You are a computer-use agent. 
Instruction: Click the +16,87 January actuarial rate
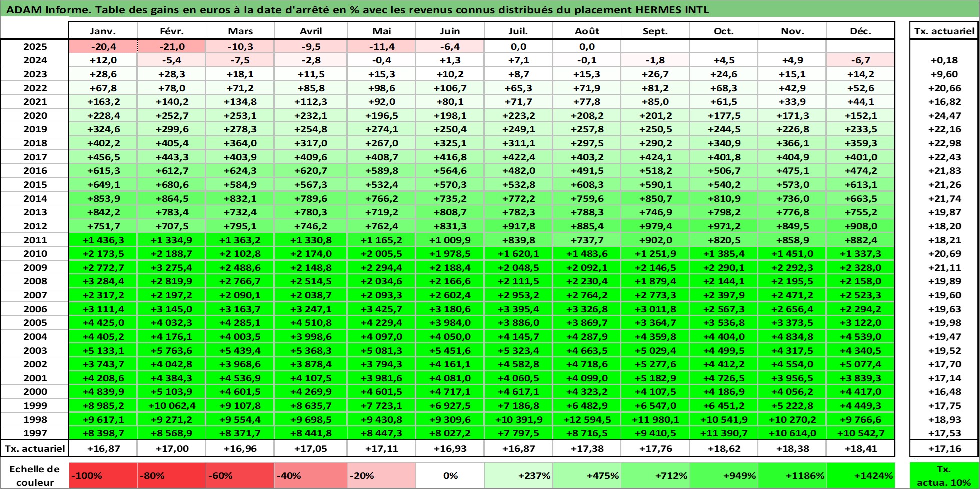tap(103, 448)
